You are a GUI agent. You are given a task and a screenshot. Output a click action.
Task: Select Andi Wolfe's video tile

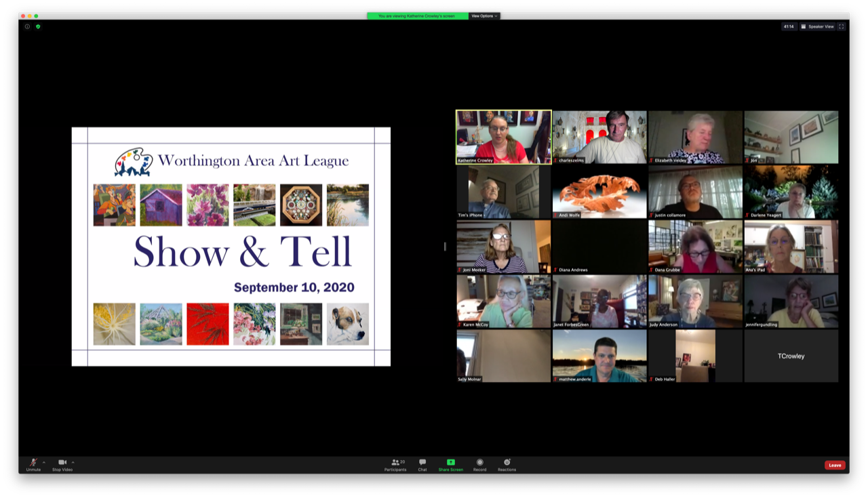click(x=599, y=192)
